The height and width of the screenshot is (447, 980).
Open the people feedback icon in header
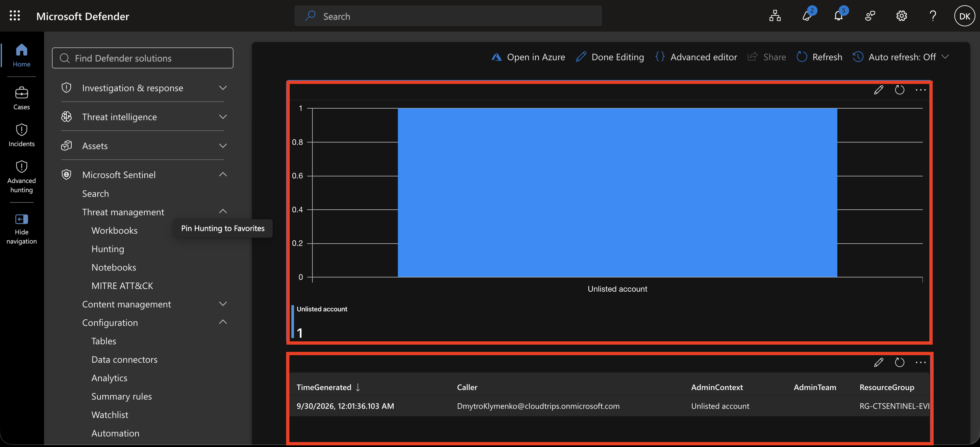[x=870, y=16]
